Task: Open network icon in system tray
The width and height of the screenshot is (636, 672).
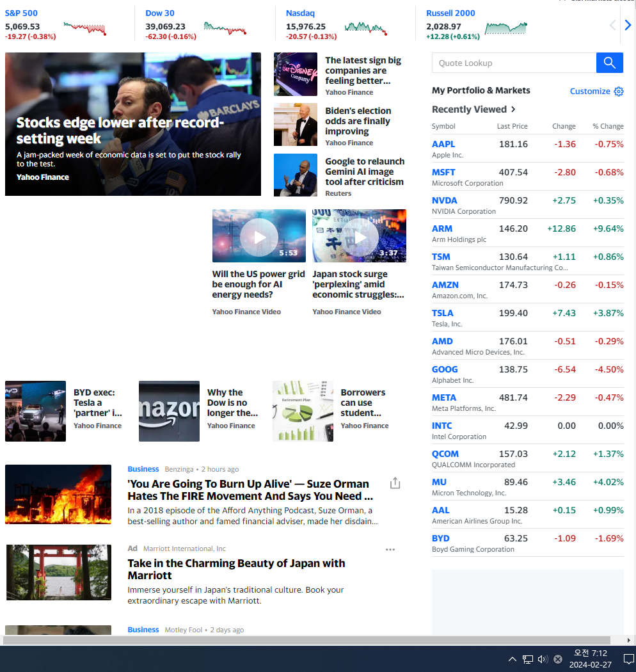Action: (x=528, y=659)
